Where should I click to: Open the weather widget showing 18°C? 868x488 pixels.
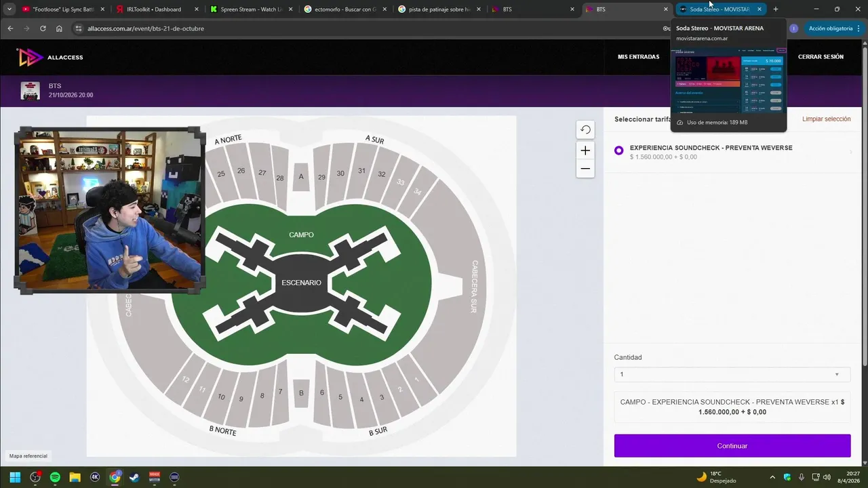(716, 477)
